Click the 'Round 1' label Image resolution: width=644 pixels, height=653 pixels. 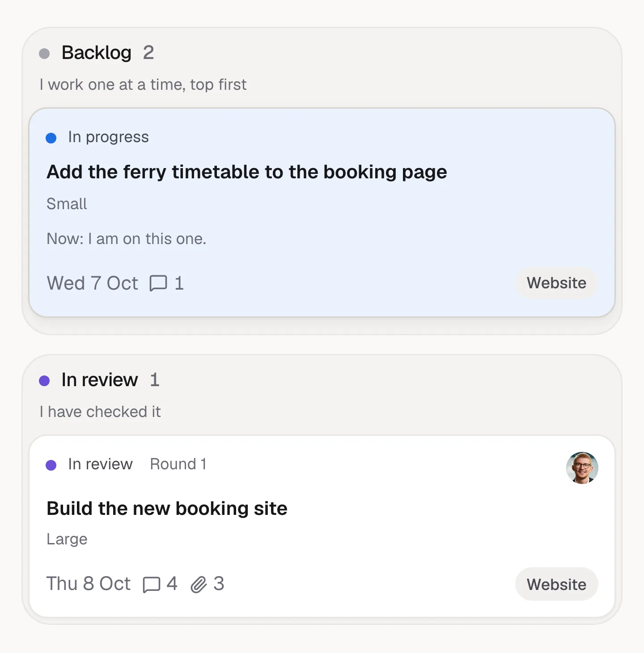[x=178, y=464]
